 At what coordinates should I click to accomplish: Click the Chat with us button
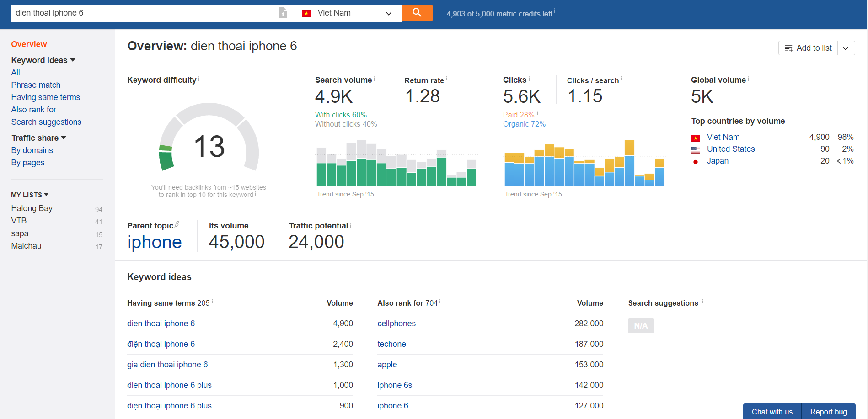[772, 412]
